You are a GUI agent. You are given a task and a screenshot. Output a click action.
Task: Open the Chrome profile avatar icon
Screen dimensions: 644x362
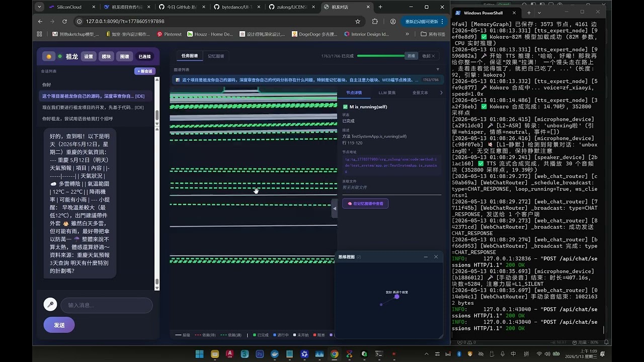(393, 21)
